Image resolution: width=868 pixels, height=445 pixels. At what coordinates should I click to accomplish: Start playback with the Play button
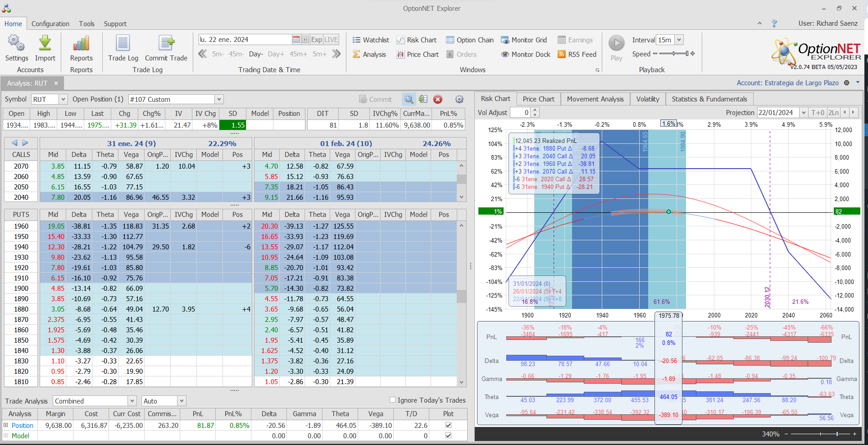click(x=617, y=43)
